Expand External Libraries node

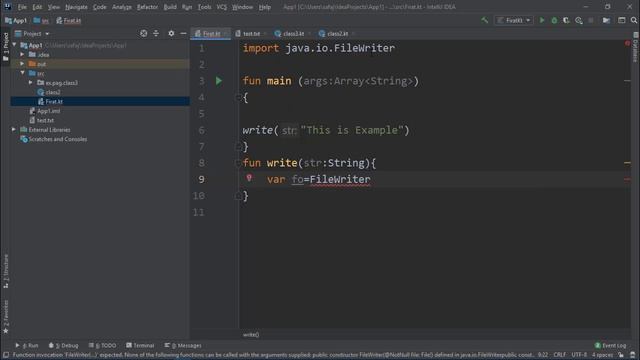pos(14,129)
